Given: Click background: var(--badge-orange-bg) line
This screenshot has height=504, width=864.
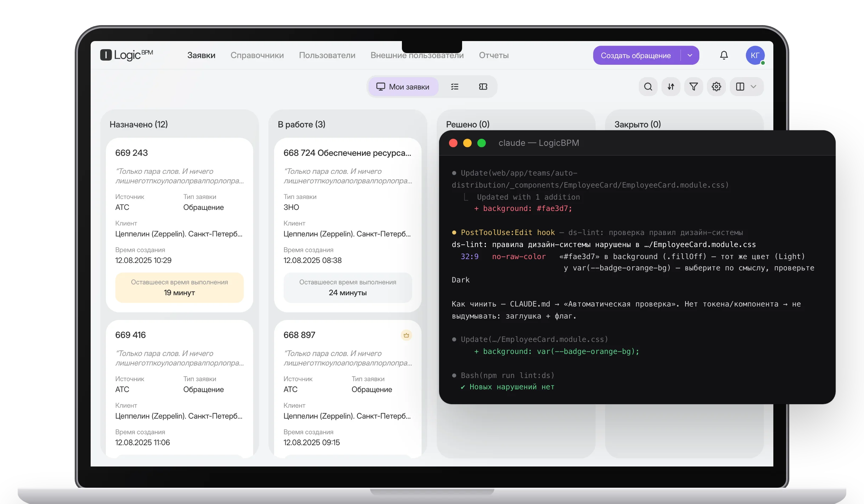Looking at the screenshot, I should coord(557,351).
